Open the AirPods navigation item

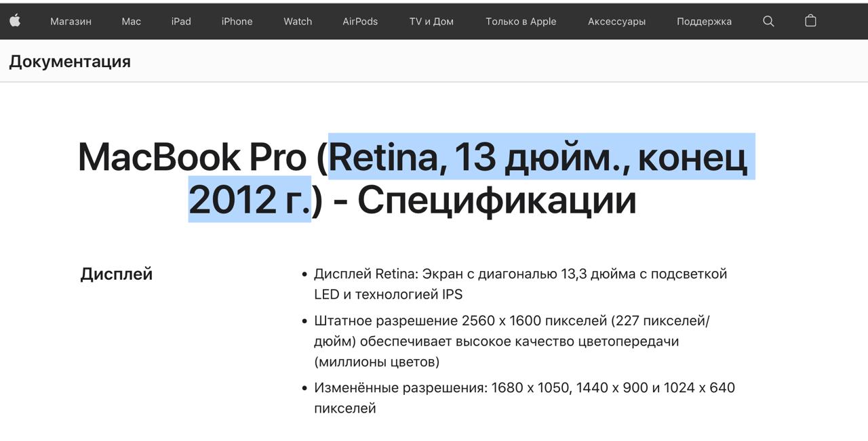360,22
